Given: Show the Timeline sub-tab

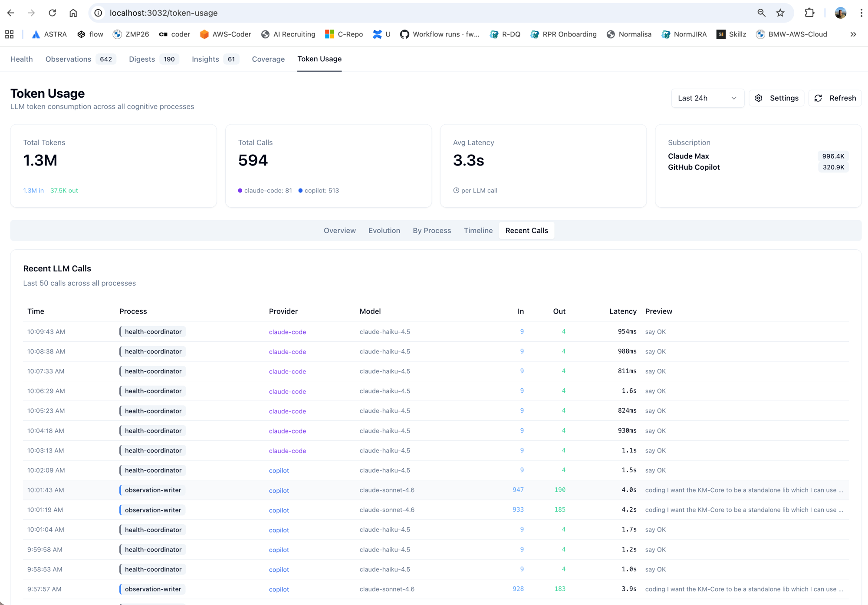Looking at the screenshot, I should (478, 231).
